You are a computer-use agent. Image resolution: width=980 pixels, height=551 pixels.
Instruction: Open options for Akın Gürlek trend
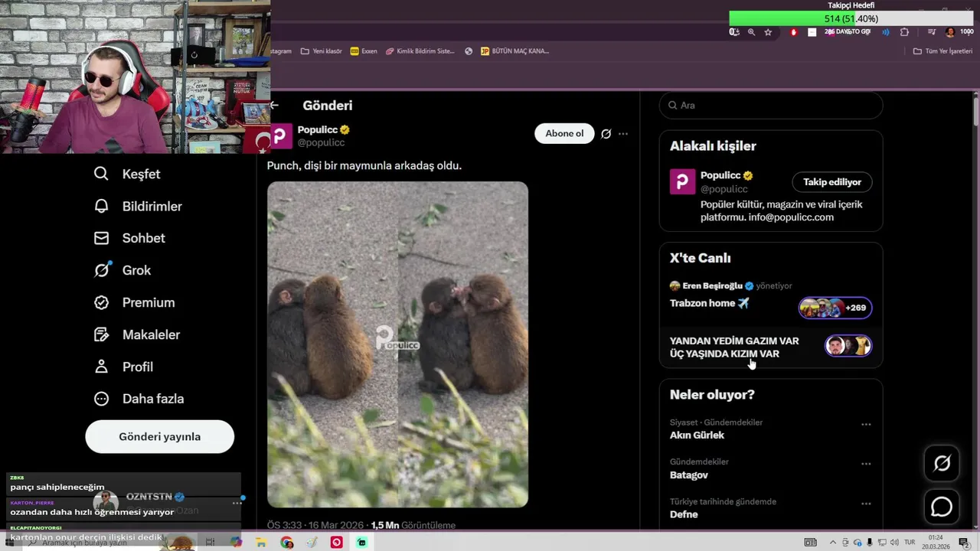(866, 424)
